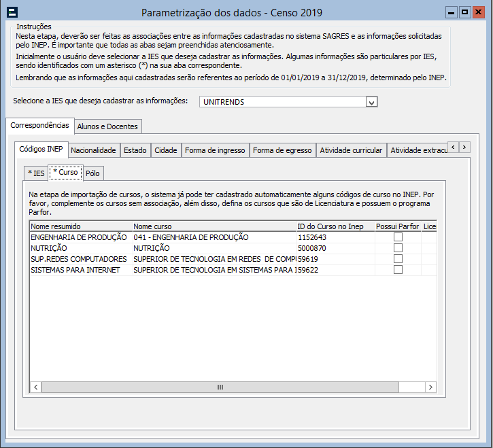The image size is (493, 448).
Task: Close the Parametrização dos dados window
Action: (479, 12)
